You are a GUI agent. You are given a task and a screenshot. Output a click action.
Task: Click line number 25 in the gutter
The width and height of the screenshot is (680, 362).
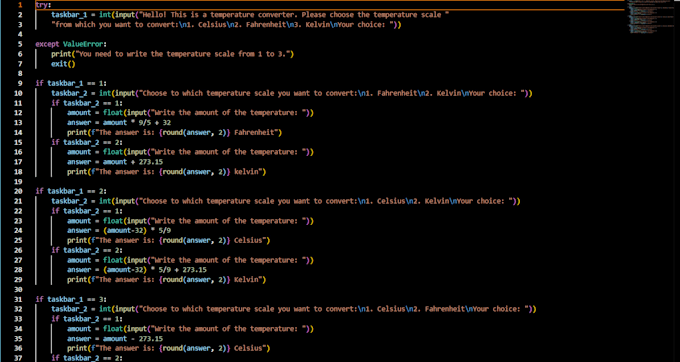[x=19, y=241]
